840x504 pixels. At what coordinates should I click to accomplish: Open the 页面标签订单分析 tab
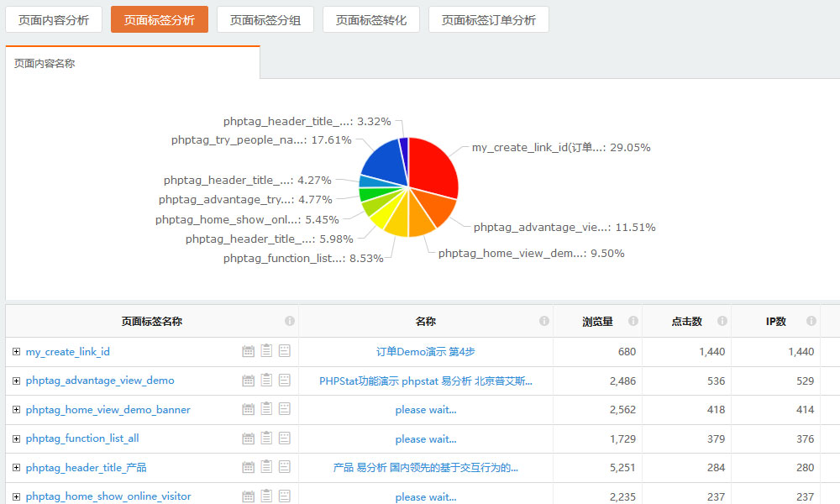pos(489,20)
